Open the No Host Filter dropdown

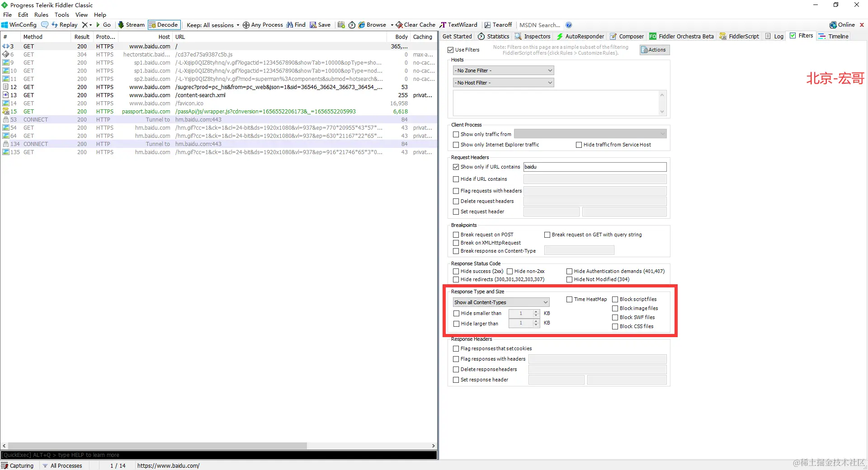coord(503,83)
